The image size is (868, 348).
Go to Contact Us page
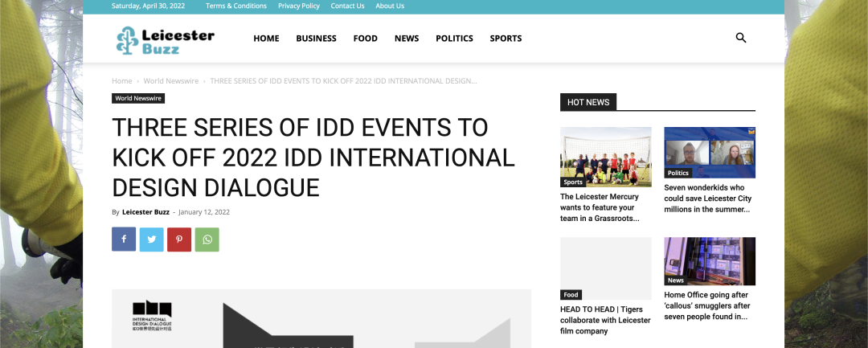tap(348, 6)
